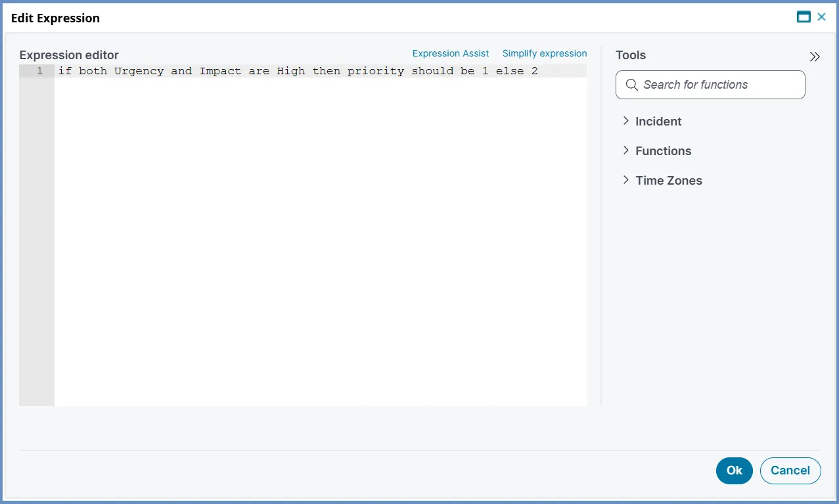The image size is (839, 504).
Task: Click the Simplify expression link
Action: pos(545,53)
